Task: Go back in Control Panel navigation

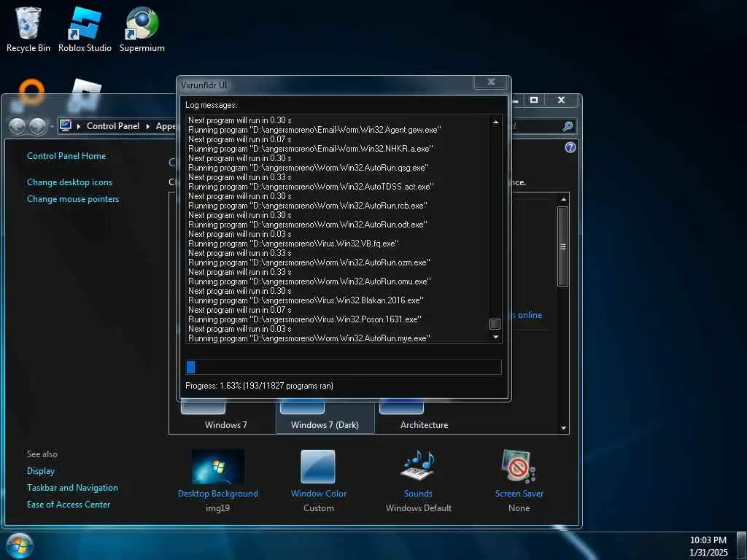Action: click(18, 126)
